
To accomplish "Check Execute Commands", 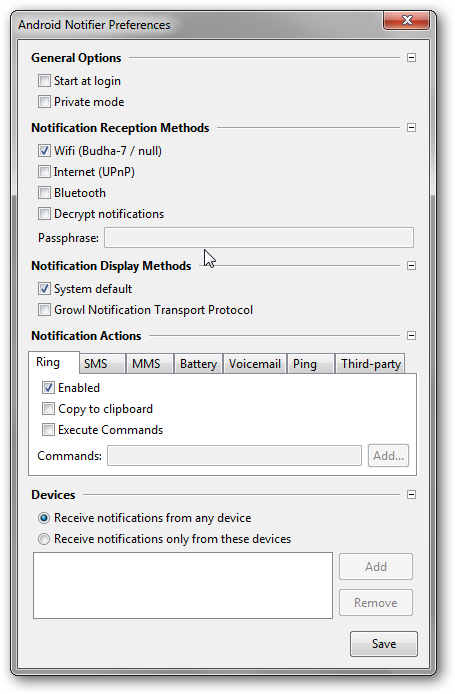I will tap(48, 430).
